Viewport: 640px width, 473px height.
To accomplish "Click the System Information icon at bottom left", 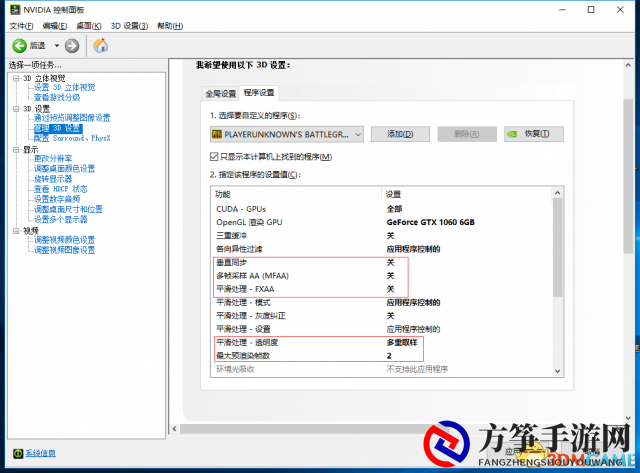I will [x=18, y=453].
